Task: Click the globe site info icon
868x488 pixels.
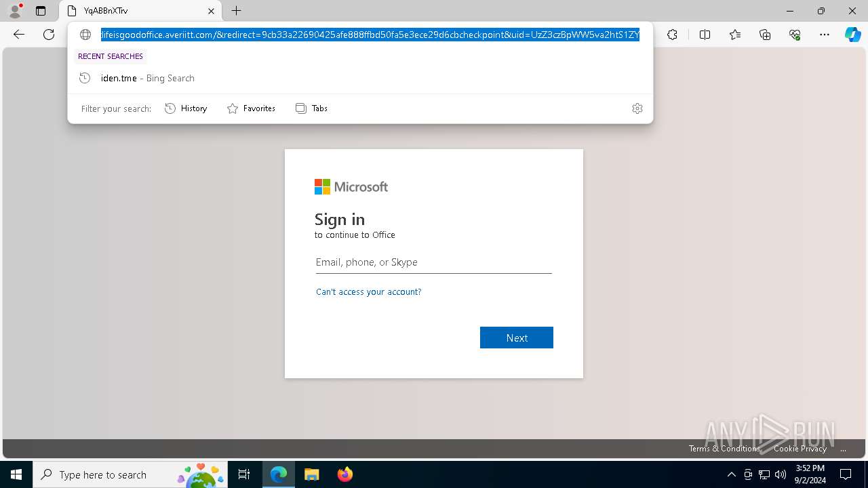Action: click(x=85, y=35)
